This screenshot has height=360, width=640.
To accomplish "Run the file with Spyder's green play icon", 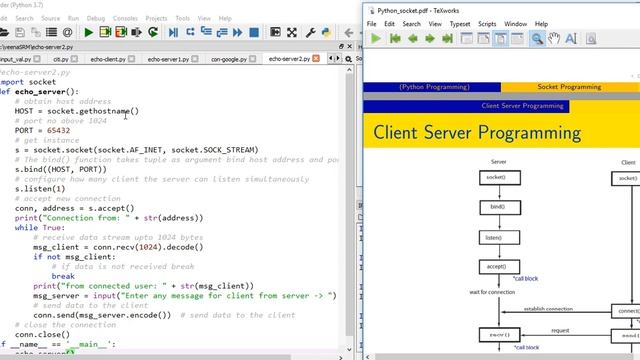I will click(88, 32).
